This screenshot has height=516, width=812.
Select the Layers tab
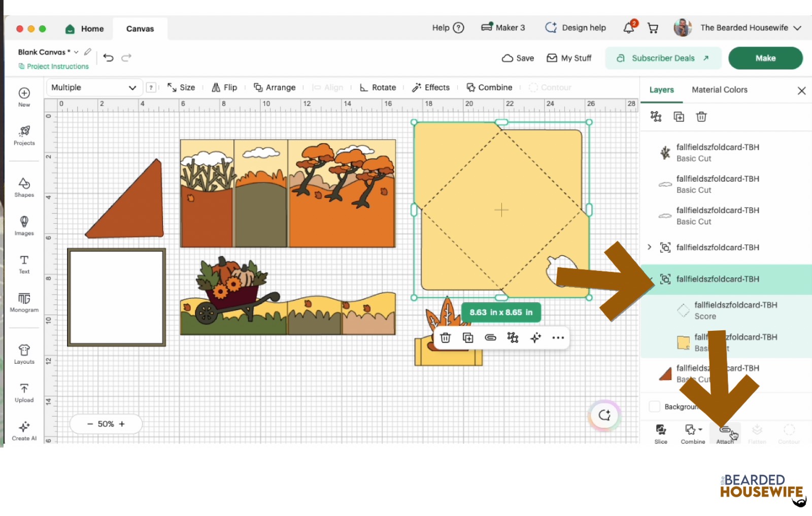(x=662, y=90)
